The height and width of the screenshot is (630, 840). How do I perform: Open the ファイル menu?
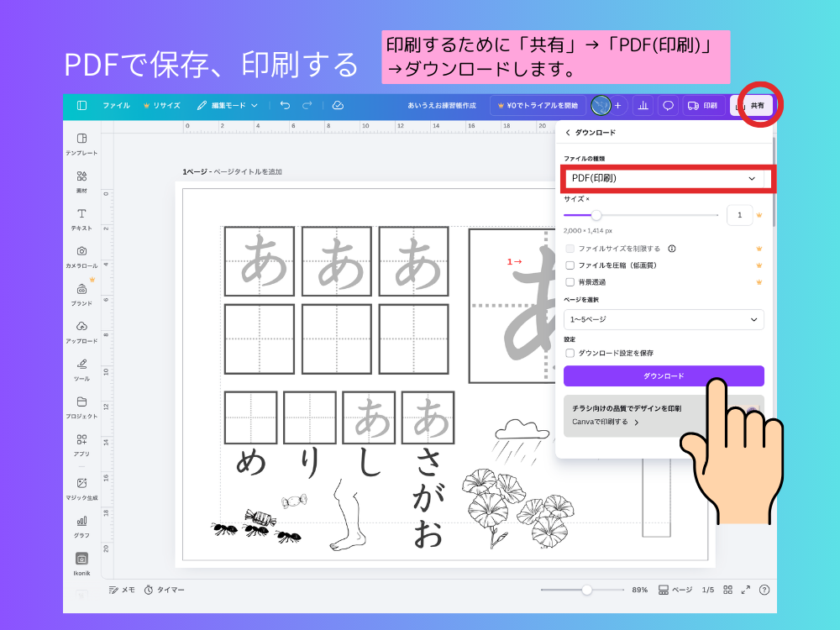117,105
